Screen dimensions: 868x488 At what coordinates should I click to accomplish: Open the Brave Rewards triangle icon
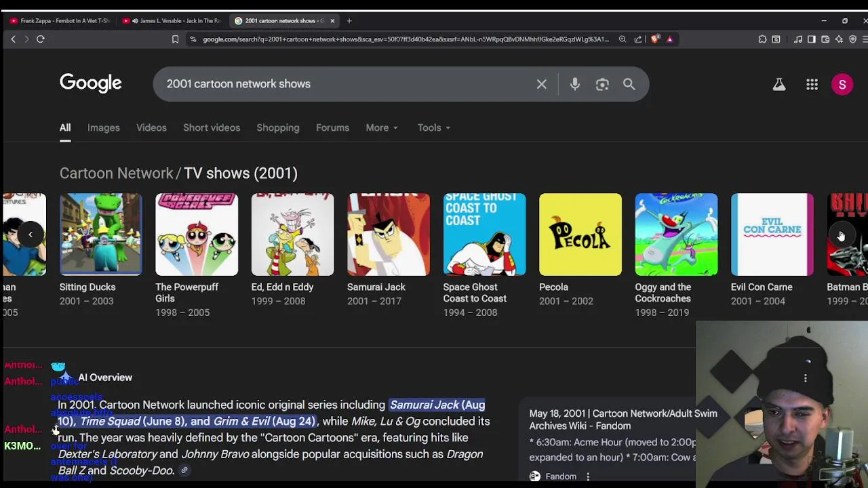669,39
